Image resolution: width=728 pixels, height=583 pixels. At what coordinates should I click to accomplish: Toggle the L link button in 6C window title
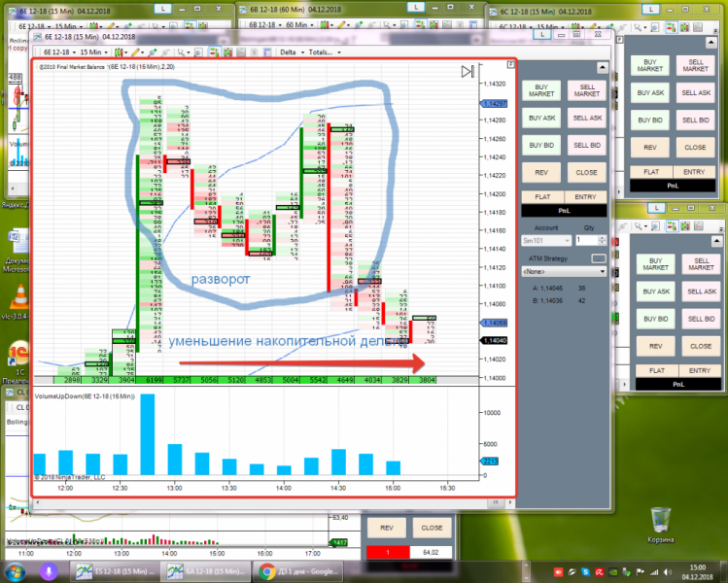651,10
